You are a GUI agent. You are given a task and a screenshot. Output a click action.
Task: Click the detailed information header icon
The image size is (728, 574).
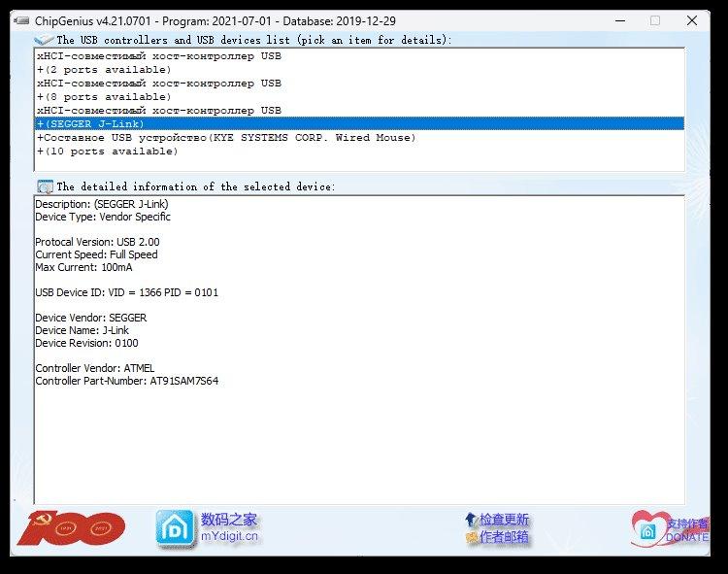coord(45,186)
